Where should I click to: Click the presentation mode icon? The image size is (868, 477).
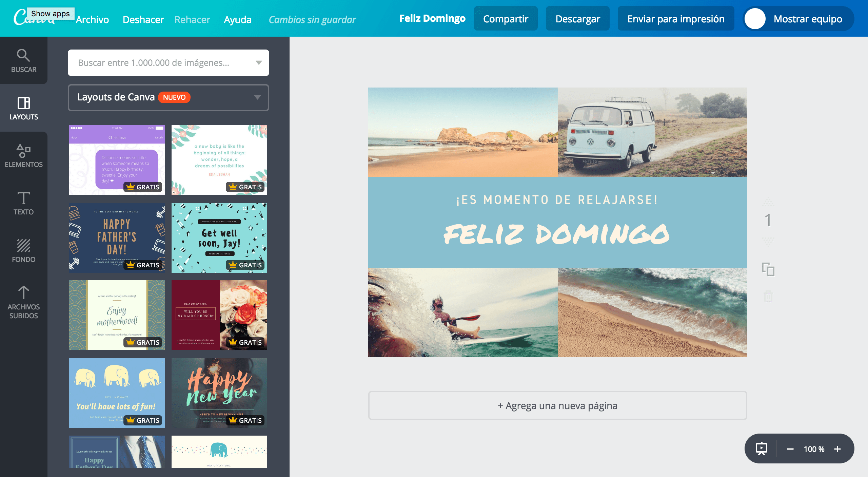point(762,449)
